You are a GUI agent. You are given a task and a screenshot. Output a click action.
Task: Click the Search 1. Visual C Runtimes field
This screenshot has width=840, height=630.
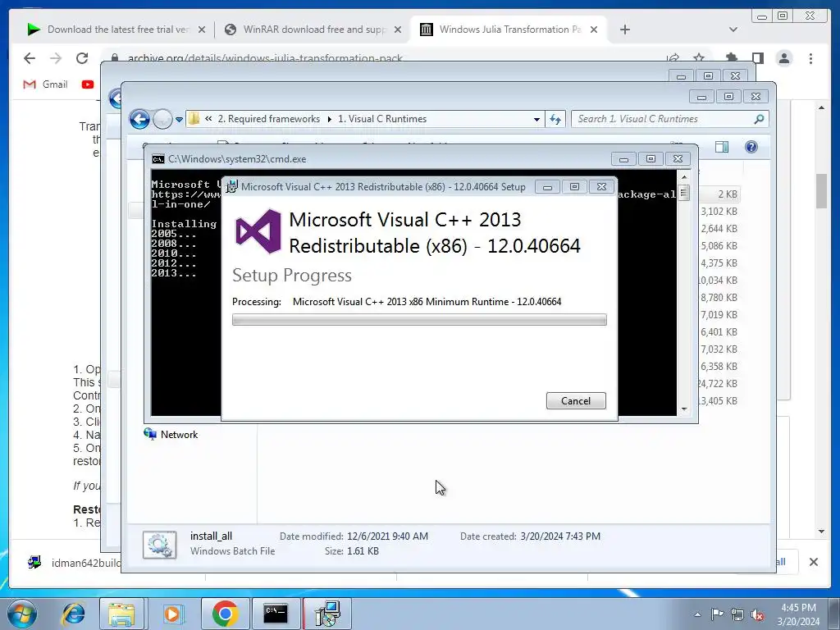click(x=669, y=119)
